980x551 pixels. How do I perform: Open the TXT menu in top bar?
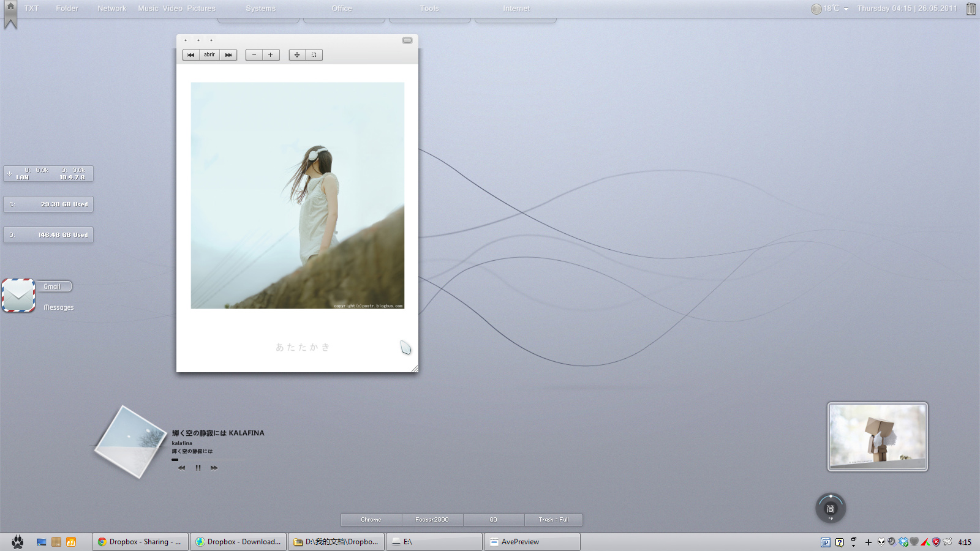[31, 9]
